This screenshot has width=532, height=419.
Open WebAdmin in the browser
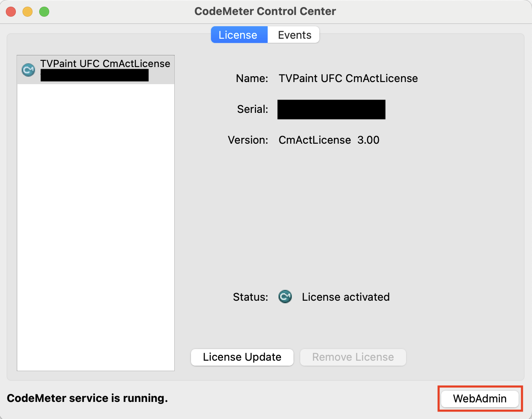point(480,399)
